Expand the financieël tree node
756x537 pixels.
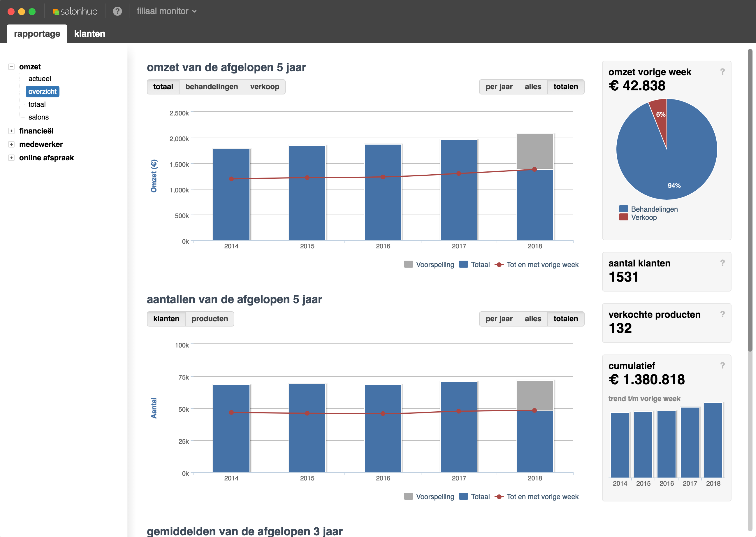pyautogui.click(x=12, y=131)
